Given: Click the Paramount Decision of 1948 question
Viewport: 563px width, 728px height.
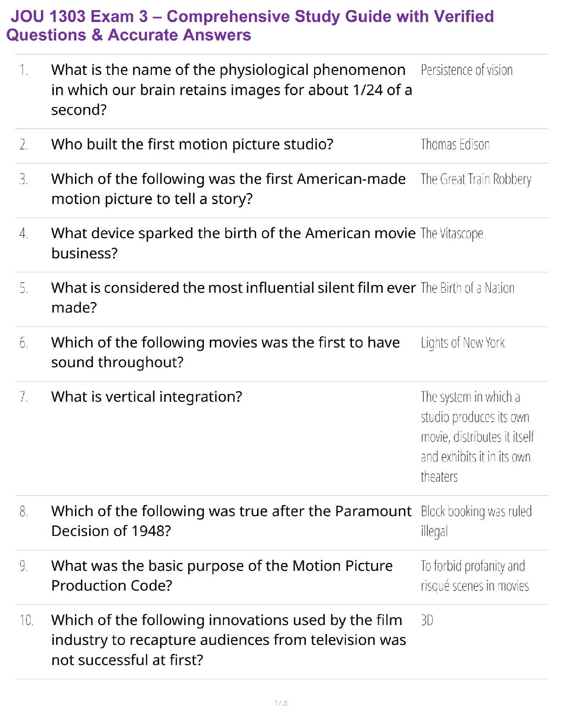Looking at the screenshot, I should pyautogui.click(x=231, y=521).
